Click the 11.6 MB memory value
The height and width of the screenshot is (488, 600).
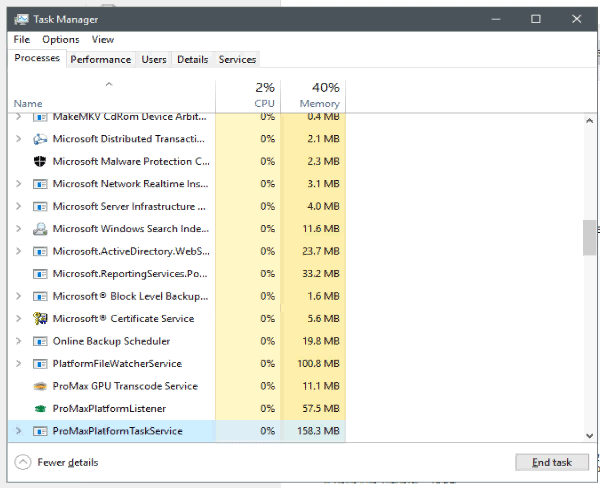[x=321, y=228]
